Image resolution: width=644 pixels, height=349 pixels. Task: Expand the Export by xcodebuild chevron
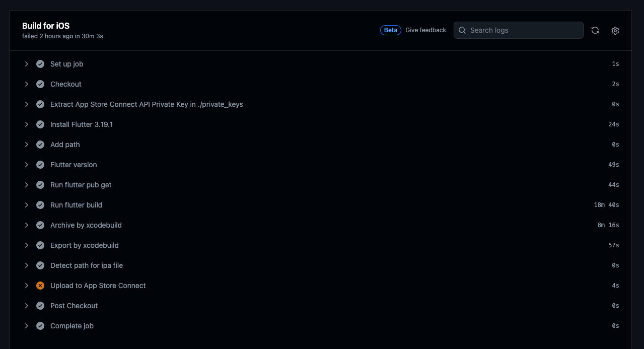click(x=26, y=245)
